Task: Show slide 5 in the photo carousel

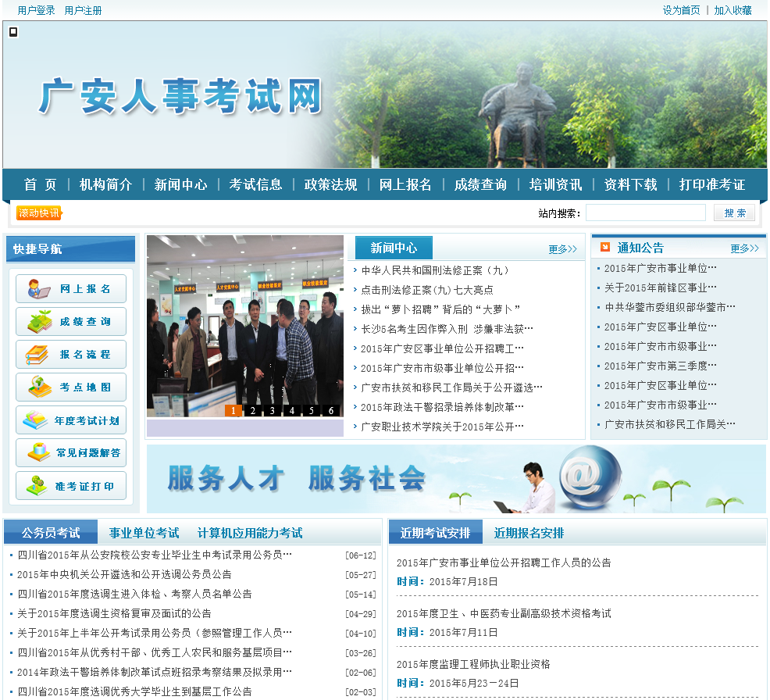Action: tap(312, 411)
